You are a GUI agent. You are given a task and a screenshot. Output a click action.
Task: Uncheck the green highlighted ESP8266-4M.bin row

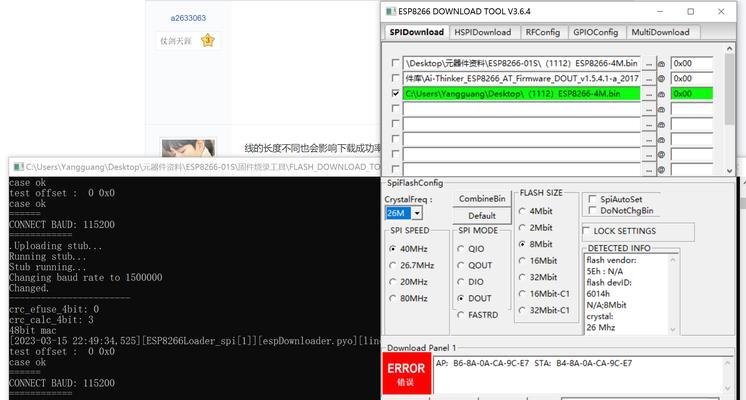pos(395,93)
